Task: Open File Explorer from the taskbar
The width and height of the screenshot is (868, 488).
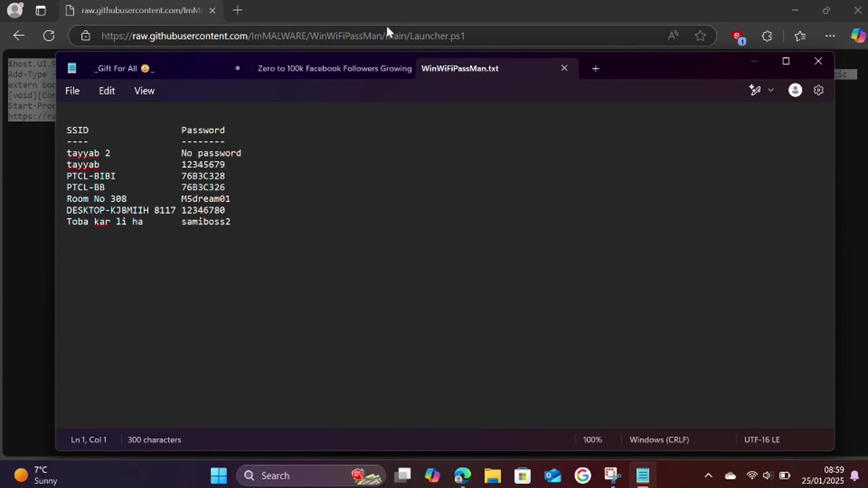Action: coord(492,475)
